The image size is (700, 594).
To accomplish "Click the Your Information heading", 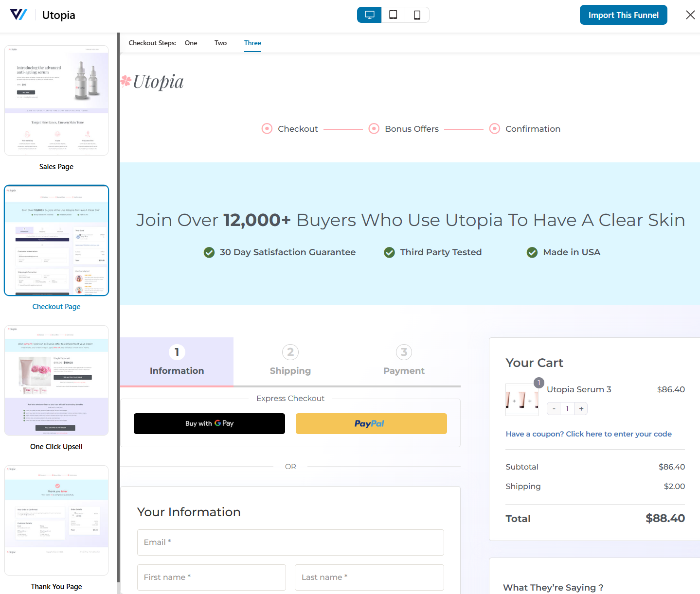I will (x=189, y=512).
